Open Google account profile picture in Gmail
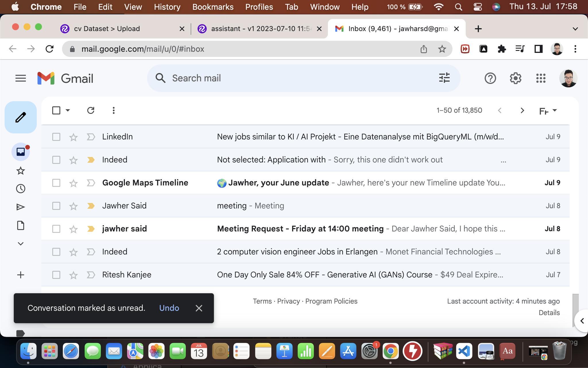 pos(568,78)
